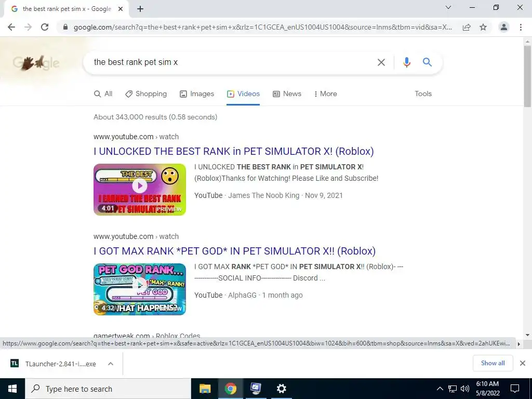This screenshot has width=532, height=399.
Task: Open network status tray icon
Action: coord(453,389)
